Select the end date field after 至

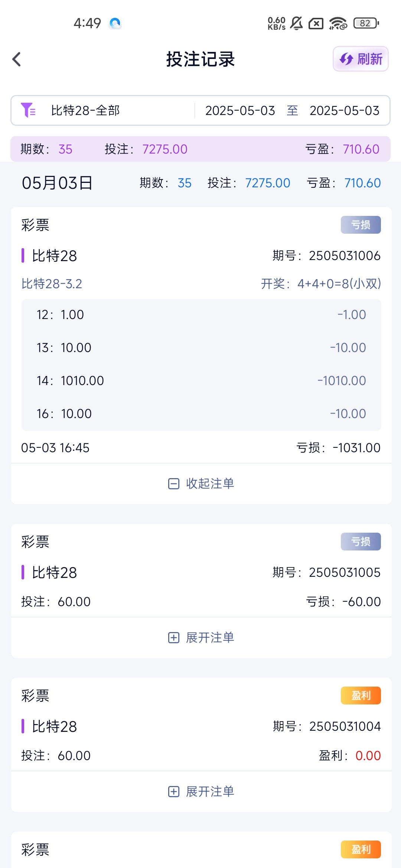coord(344,111)
